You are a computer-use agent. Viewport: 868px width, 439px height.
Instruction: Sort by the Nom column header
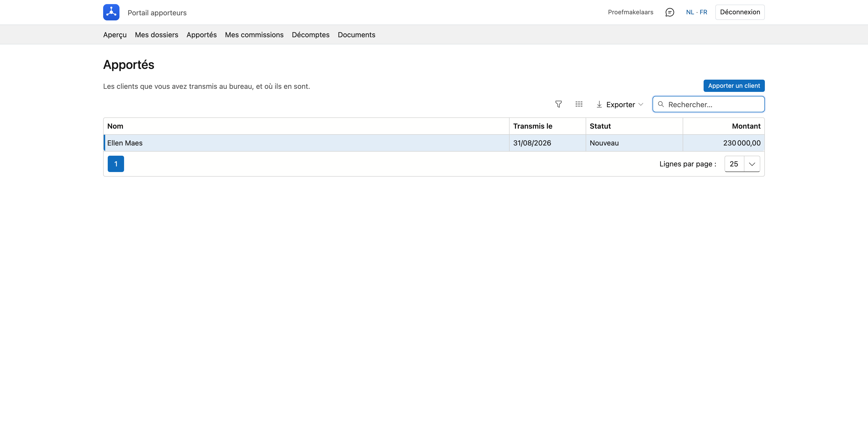[306, 126]
